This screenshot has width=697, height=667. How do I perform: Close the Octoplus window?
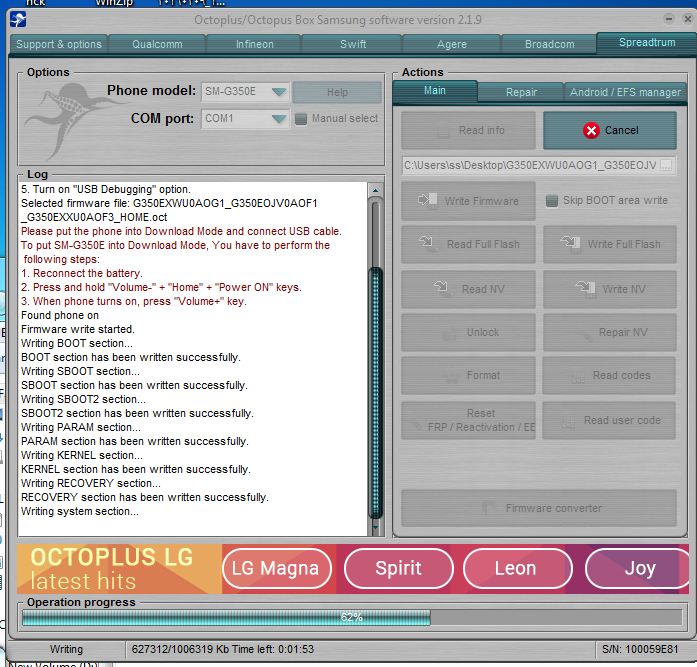(x=687, y=19)
